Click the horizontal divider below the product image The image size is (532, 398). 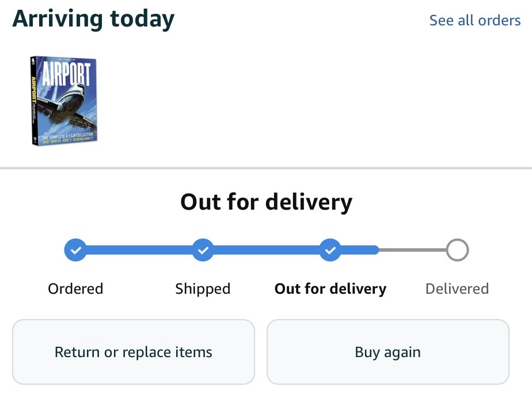pos(266,168)
